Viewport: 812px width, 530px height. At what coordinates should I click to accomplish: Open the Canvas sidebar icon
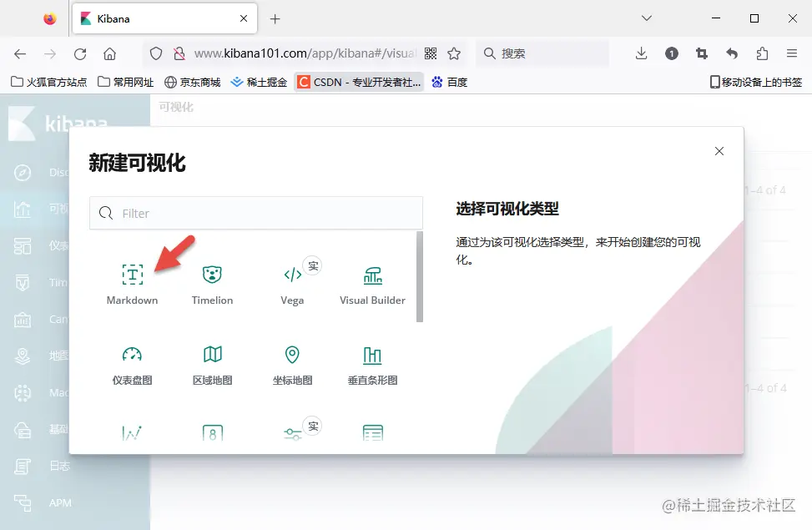tap(23, 319)
